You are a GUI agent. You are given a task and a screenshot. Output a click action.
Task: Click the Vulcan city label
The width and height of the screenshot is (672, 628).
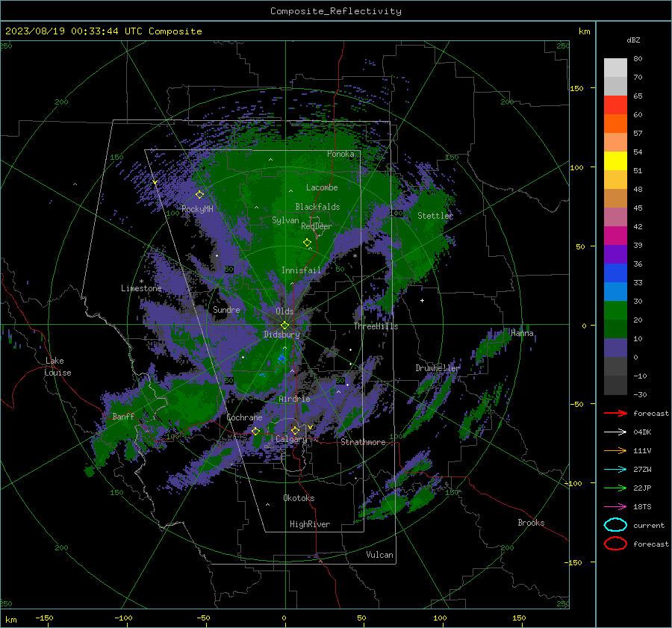(x=379, y=555)
